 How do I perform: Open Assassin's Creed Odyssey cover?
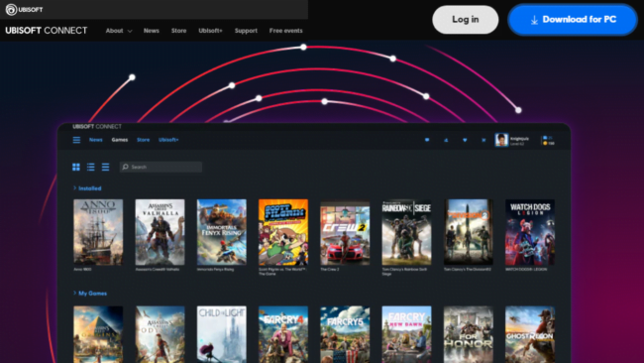coord(160,334)
